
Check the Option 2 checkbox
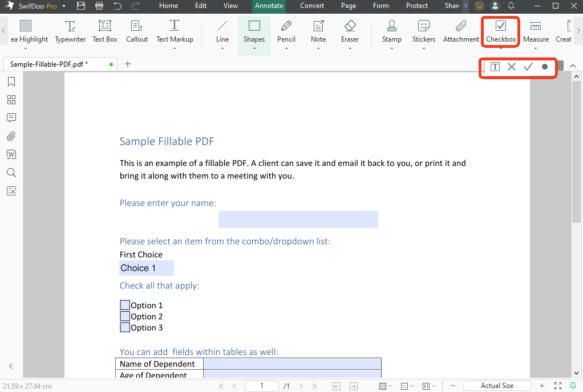click(x=125, y=316)
